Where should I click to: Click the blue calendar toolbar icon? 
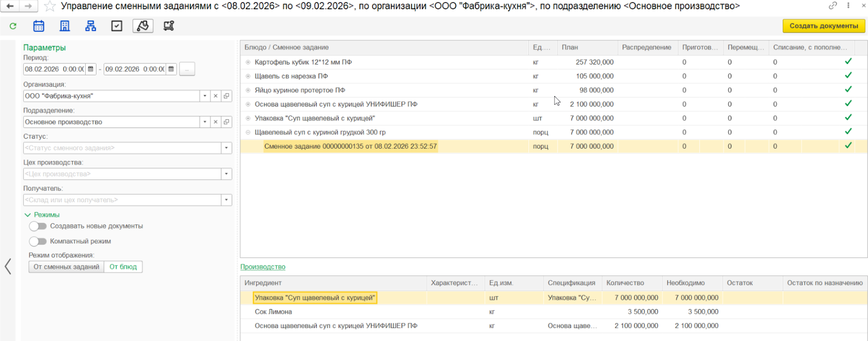[x=39, y=26]
